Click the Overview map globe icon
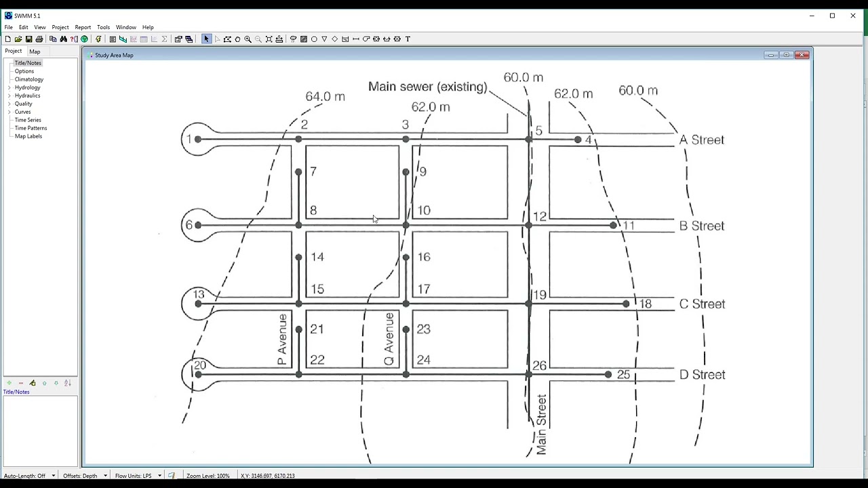868x488 pixels. [84, 39]
